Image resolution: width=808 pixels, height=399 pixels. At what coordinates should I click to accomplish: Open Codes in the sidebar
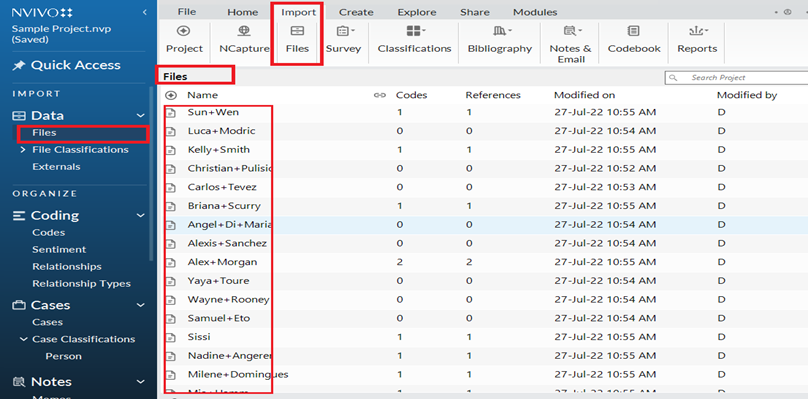point(48,232)
